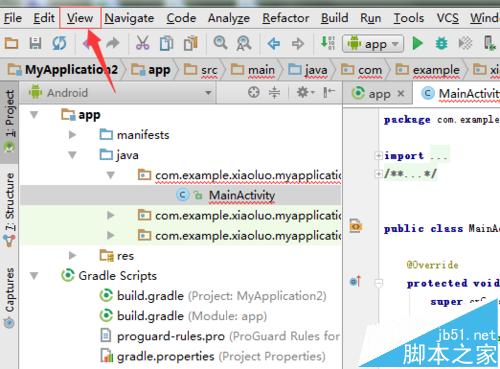Click the Debug app bug icon
The width and height of the screenshot is (500, 369).
(x=441, y=43)
